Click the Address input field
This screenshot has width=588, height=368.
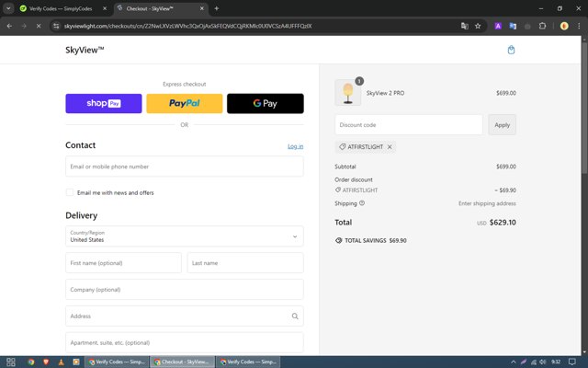click(x=185, y=316)
